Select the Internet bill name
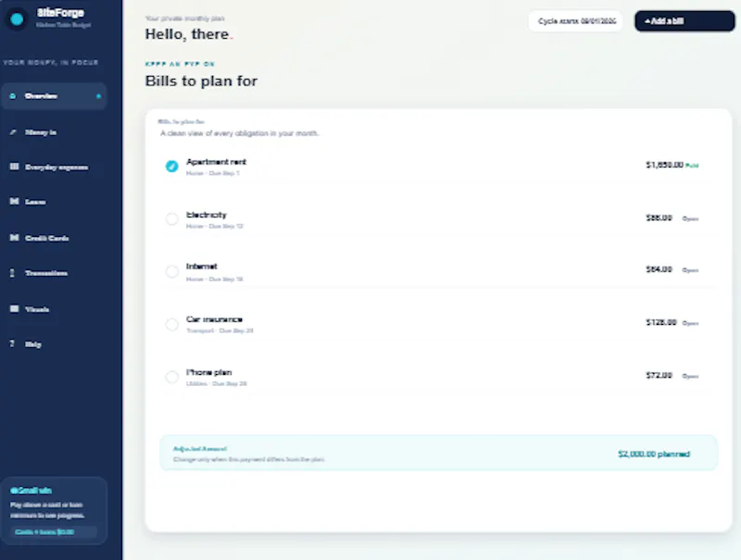Screen dimensions: 741x560 point(202,267)
